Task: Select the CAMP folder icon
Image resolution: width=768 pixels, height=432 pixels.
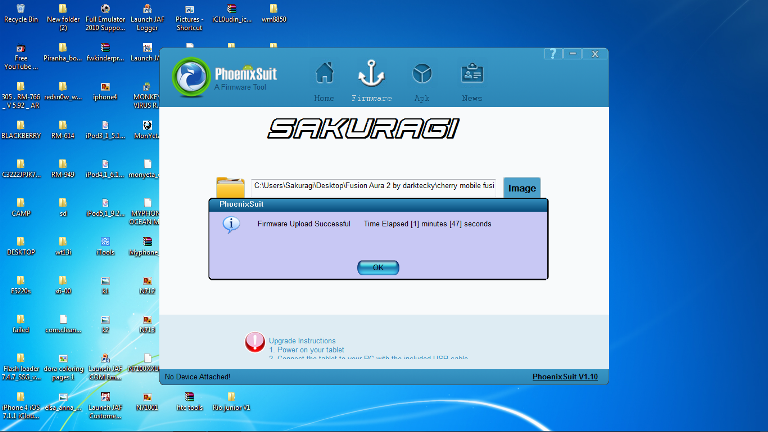Action: (21, 208)
